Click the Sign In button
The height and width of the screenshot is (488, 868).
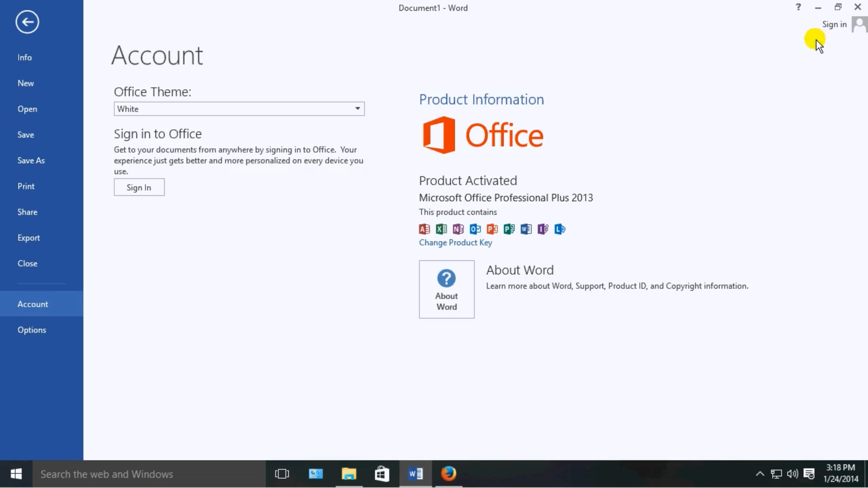(x=139, y=187)
